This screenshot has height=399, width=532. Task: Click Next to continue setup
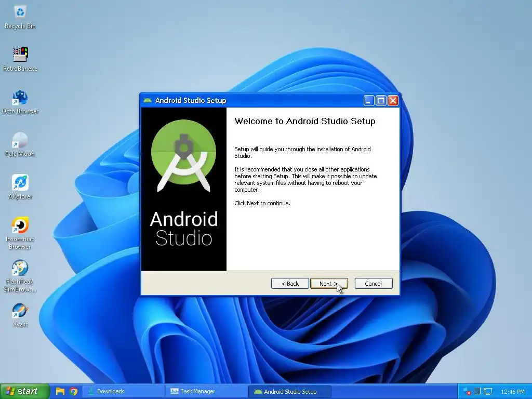[329, 283]
